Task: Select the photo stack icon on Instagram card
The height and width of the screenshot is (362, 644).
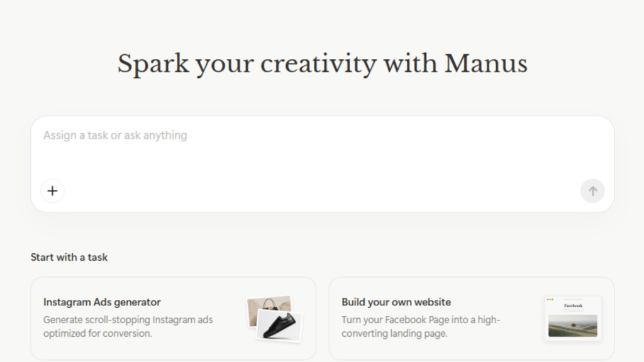Action: click(272, 317)
